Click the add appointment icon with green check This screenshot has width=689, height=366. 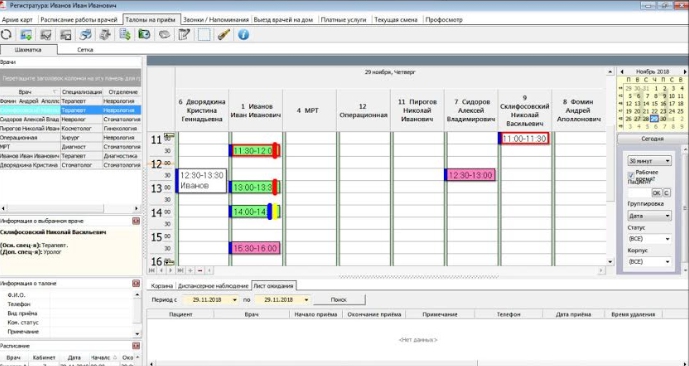[26, 34]
